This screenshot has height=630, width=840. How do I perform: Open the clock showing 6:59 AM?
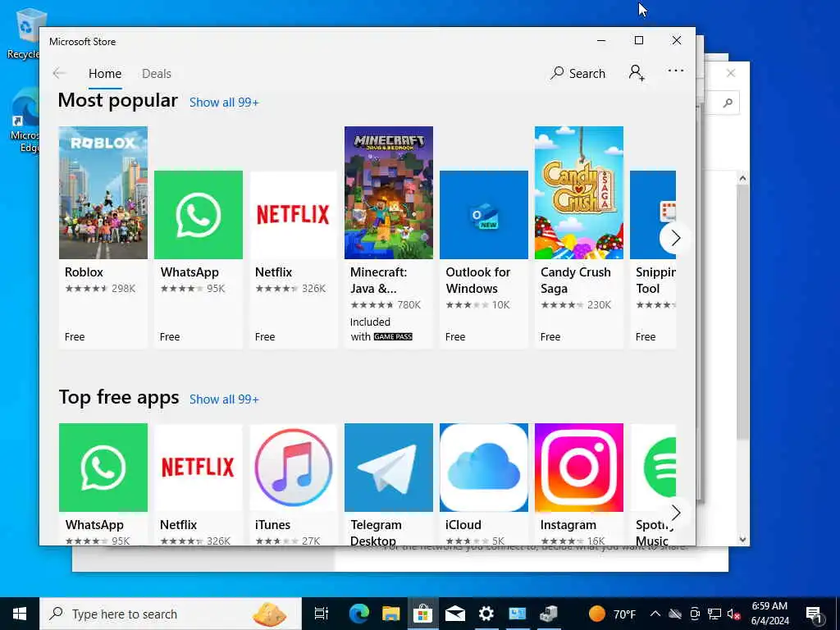pyautogui.click(x=769, y=614)
